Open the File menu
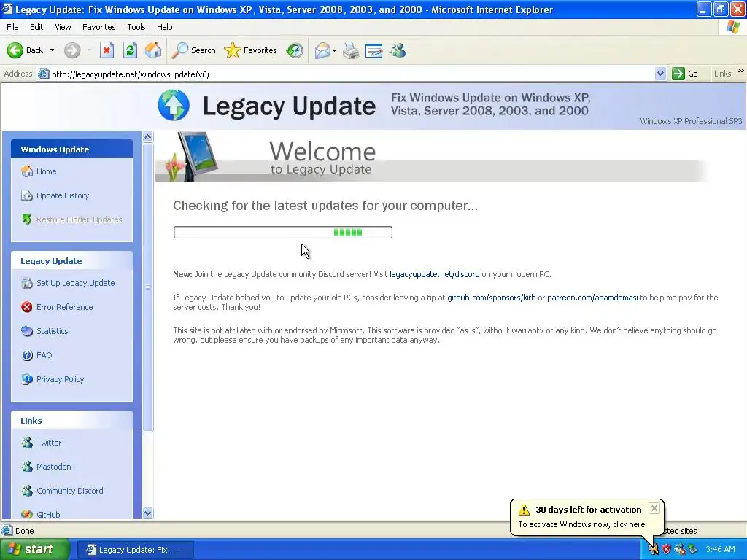747x560 pixels. [x=12, y=27]
